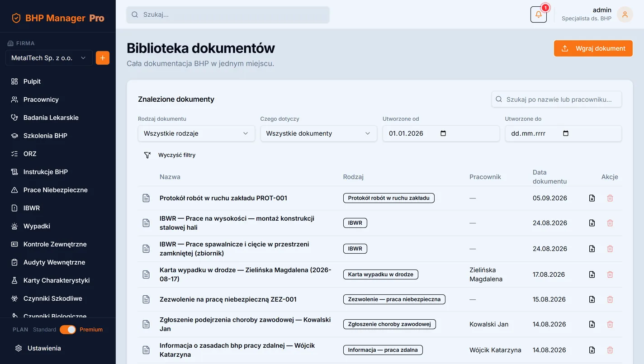Download Karta wypadku w drodze document
This screenshot has height=364, width=644.
[x=592, y=274]
